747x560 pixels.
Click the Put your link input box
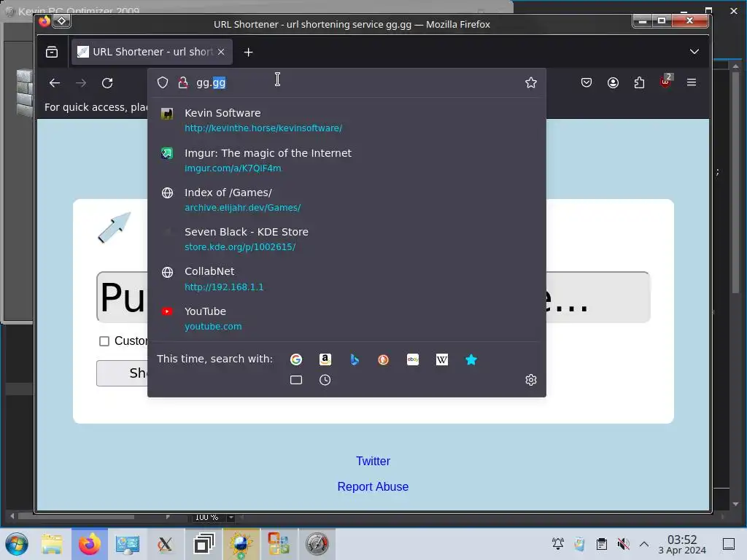click(373, 297)
